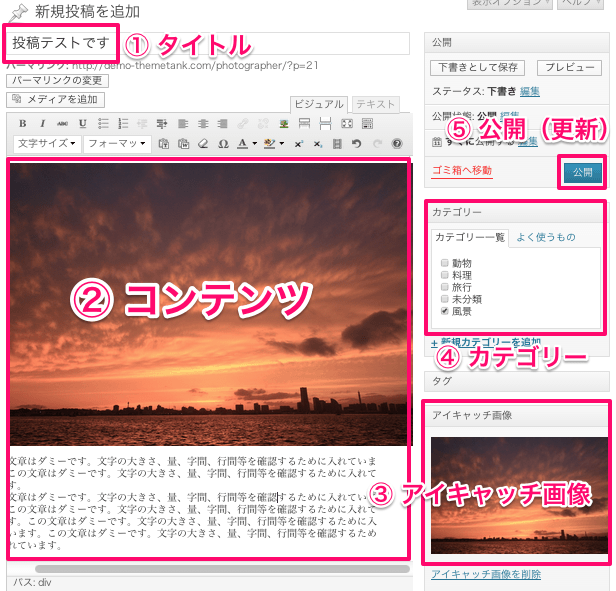
Task: Click the embed media filmstrip icon
Action: (x=337, y=144)
